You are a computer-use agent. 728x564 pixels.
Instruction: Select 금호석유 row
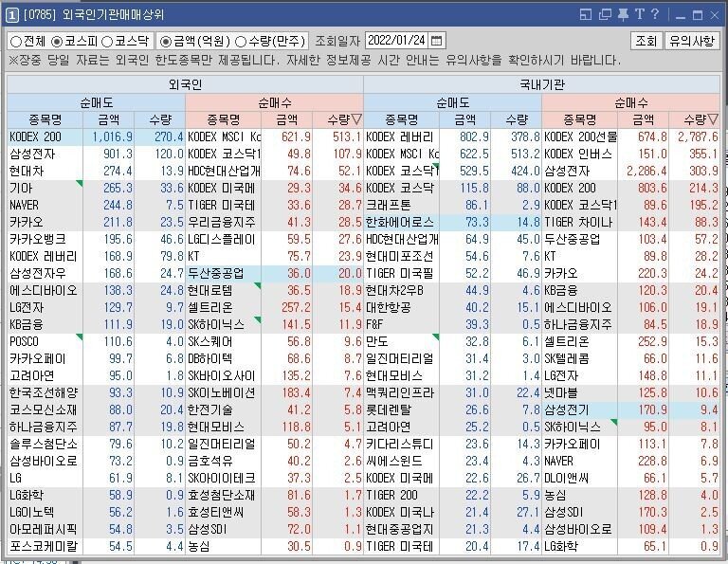click(x=274, y=461)
